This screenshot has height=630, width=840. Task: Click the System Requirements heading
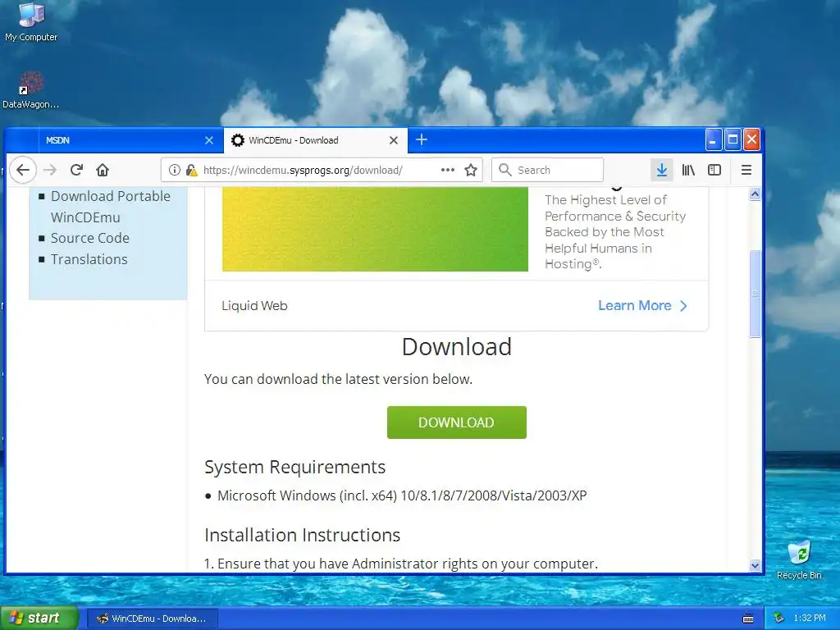tap(294, 467)
